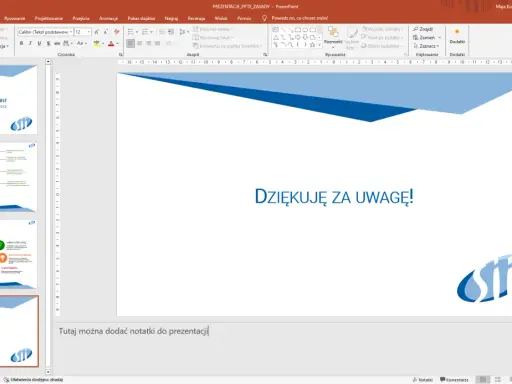Screen dimensions: 512x384
Task: Select oval shape in gallery
Action: click(x=305, y=30)
